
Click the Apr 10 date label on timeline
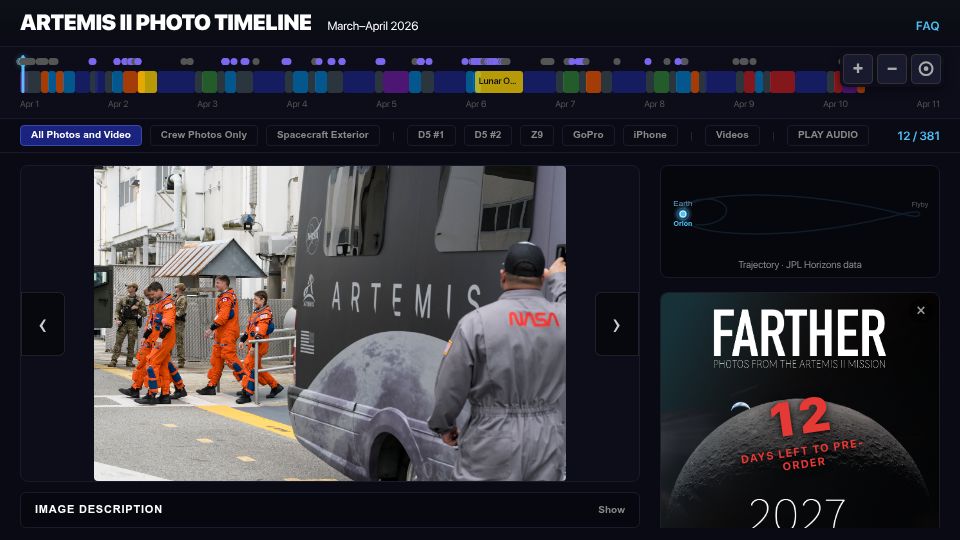point(835,104)
